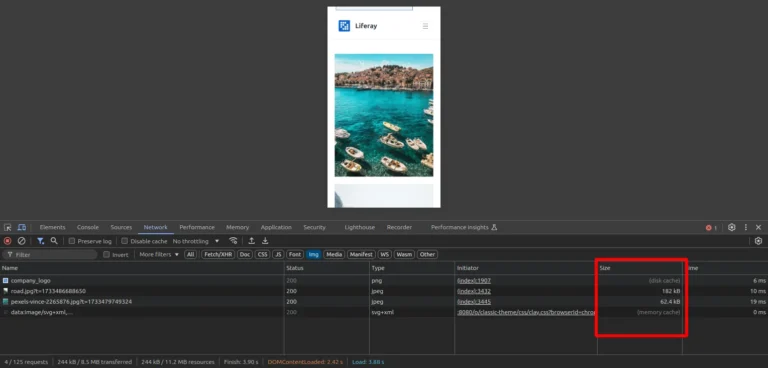Click the company_logo file icon
This screenshot has width=768, height=368.
pos(5,281)
